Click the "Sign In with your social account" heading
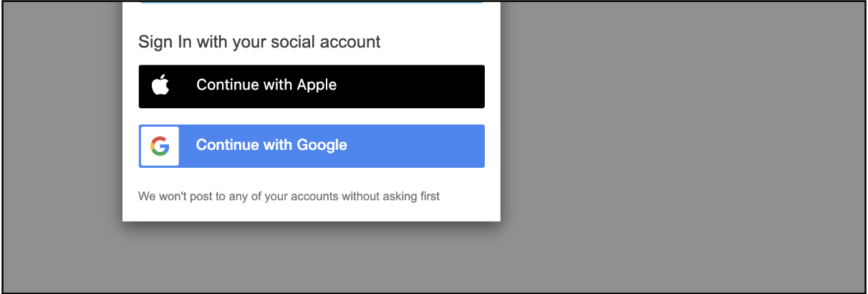This screenshot has height=294, width=868. (x=259, y=42)
